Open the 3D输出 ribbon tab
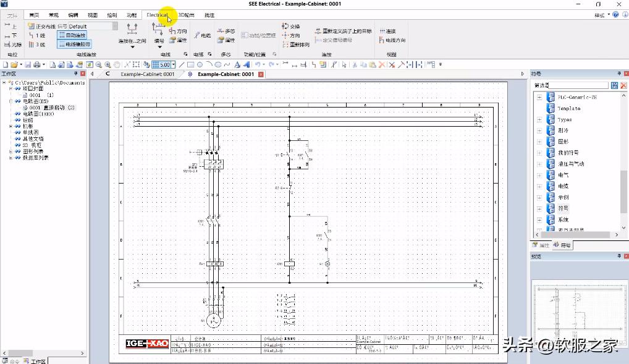This screenshot has height=364, width=629. (186, 15)
